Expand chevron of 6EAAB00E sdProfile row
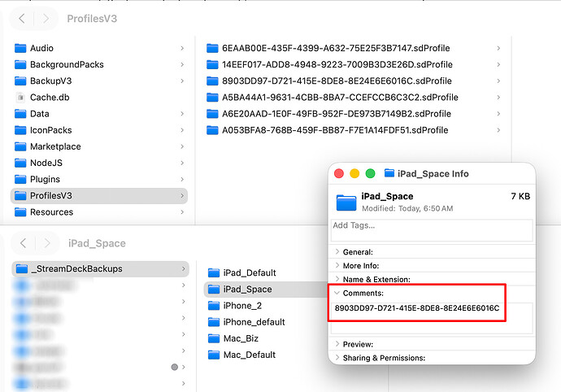The height and width of the screenshot is (392, 561). click(x=498, y=48)
